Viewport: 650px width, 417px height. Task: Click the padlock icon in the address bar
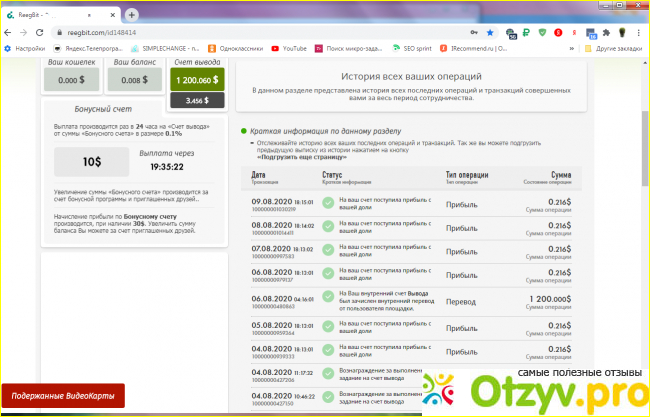click(x=70, y=31)
